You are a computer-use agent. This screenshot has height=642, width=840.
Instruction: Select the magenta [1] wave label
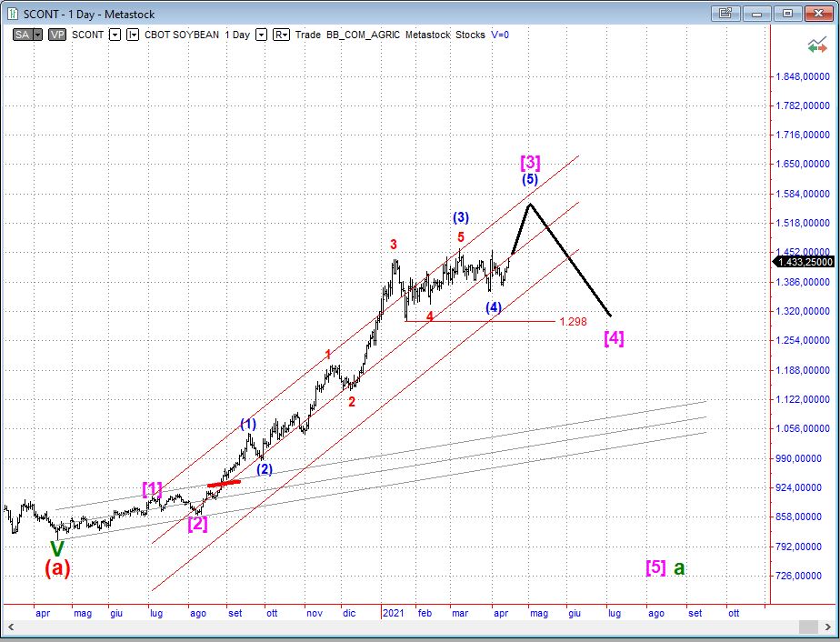coord(152,488)
